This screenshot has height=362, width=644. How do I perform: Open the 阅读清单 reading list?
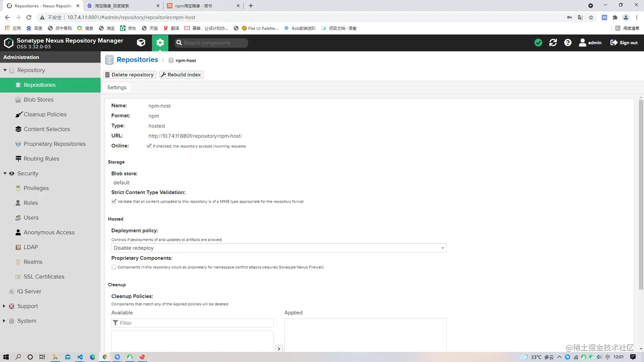coord(627,29)
